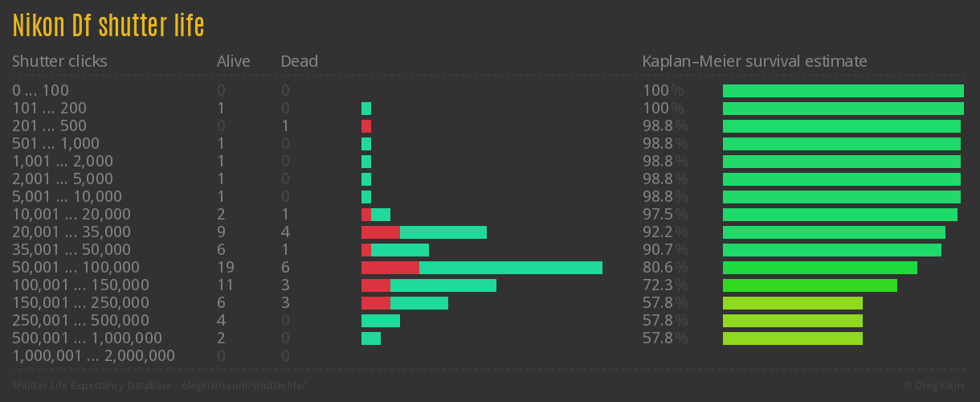Click the "Kaplan–Meier survival estimate" heading
Viewport: 980px width, 402px height.
[754, 61]
